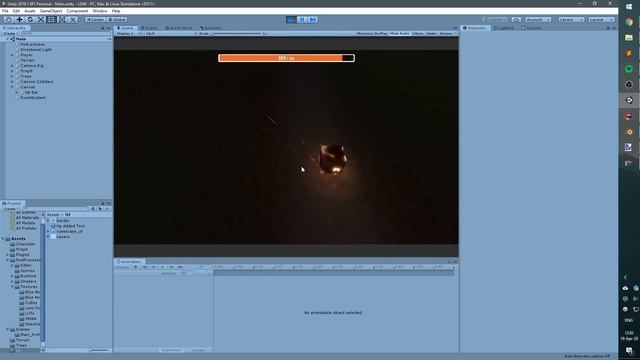Open the Window menu
Viewport: 640px width, 360px height.
[x=100, y=11]
